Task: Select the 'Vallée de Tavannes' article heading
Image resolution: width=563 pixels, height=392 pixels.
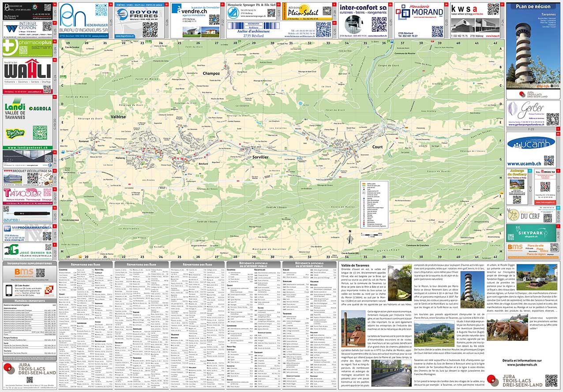Action: pyautogui.click(x=355, y=265)
